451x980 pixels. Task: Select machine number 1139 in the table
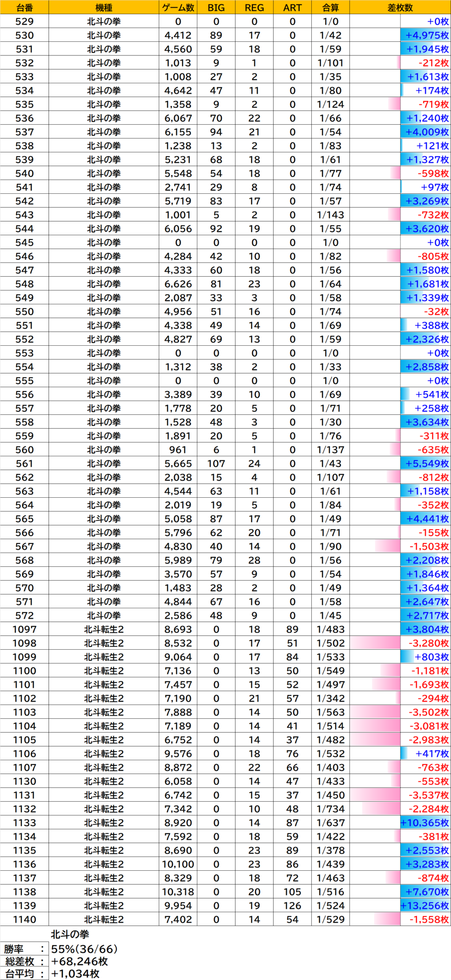[24, 906]
